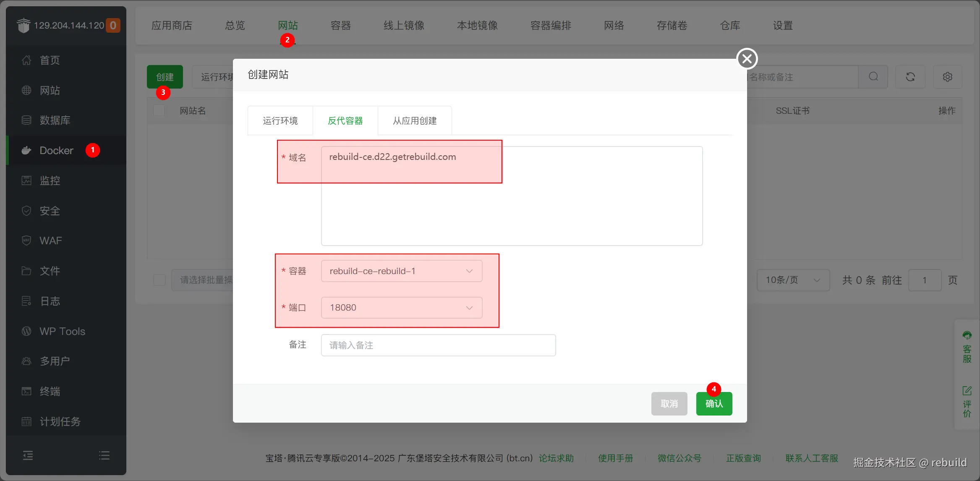Click the 备注 remark input field

coord(438,345)
